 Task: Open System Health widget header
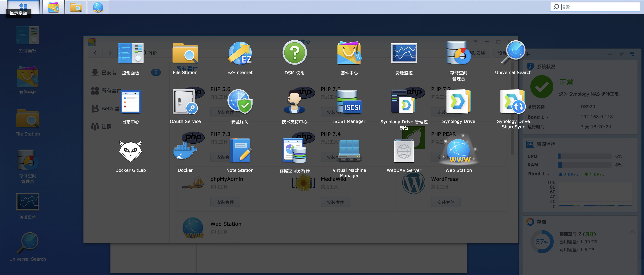541,67
